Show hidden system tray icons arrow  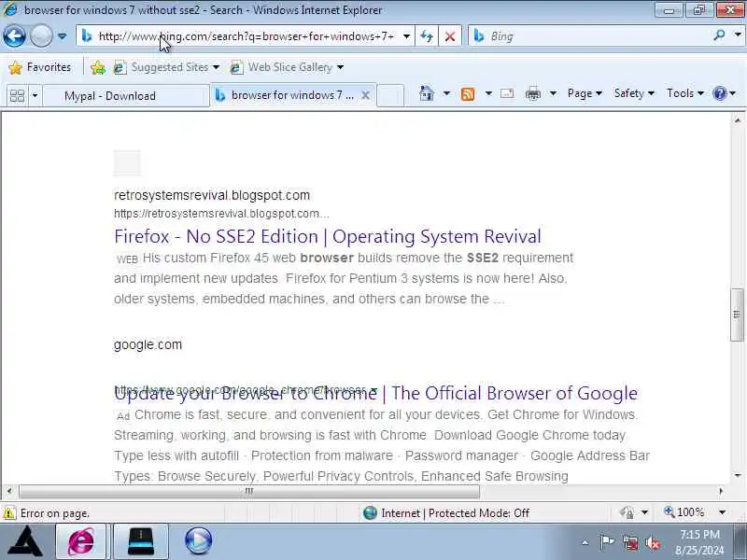click(585, 542)
